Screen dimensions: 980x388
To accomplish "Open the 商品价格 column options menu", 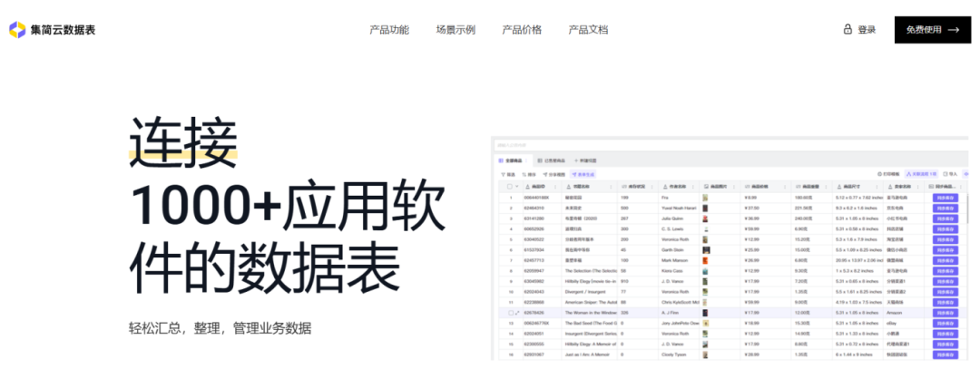I will click(x=784, y=187).
